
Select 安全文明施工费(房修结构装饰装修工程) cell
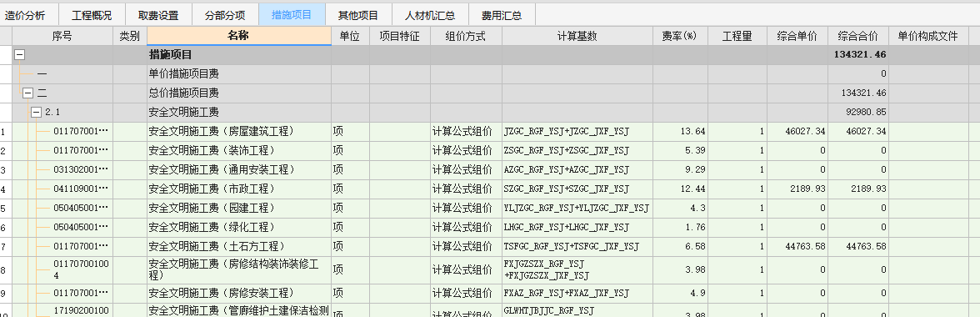239,269
